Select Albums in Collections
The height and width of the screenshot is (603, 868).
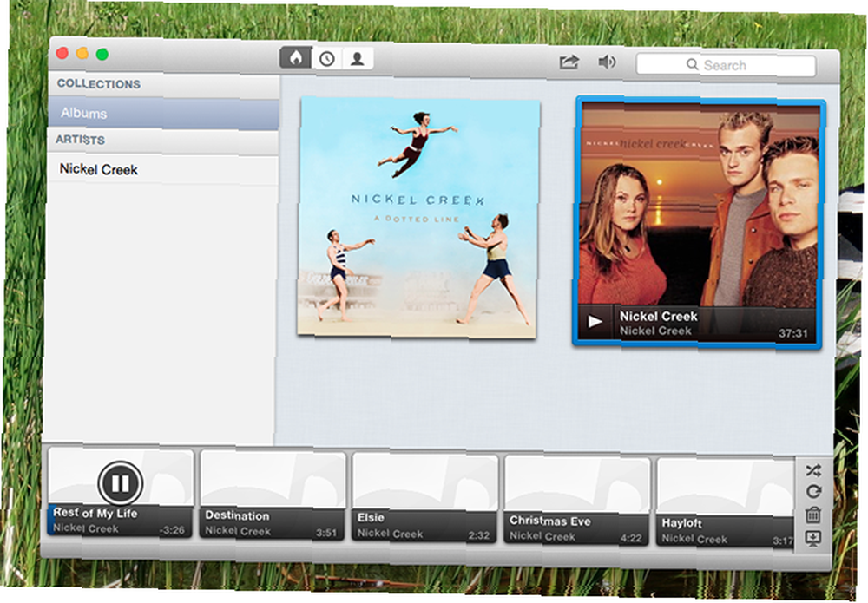coord(163,114)
